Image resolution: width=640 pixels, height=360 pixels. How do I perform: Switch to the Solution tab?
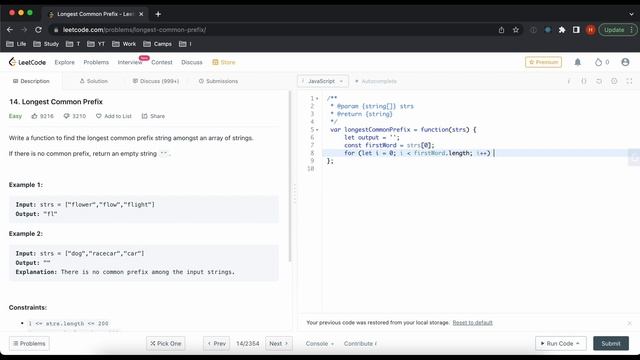[x=94, y=81]
